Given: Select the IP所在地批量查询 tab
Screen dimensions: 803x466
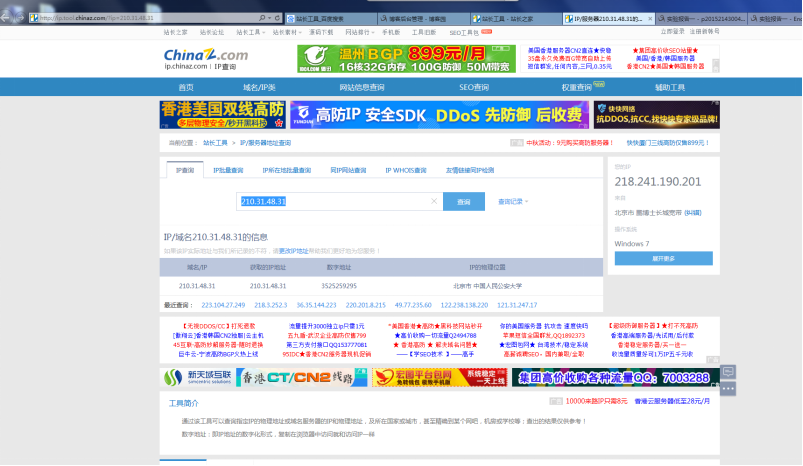Looking at the screenshot, I should point(287,171).
